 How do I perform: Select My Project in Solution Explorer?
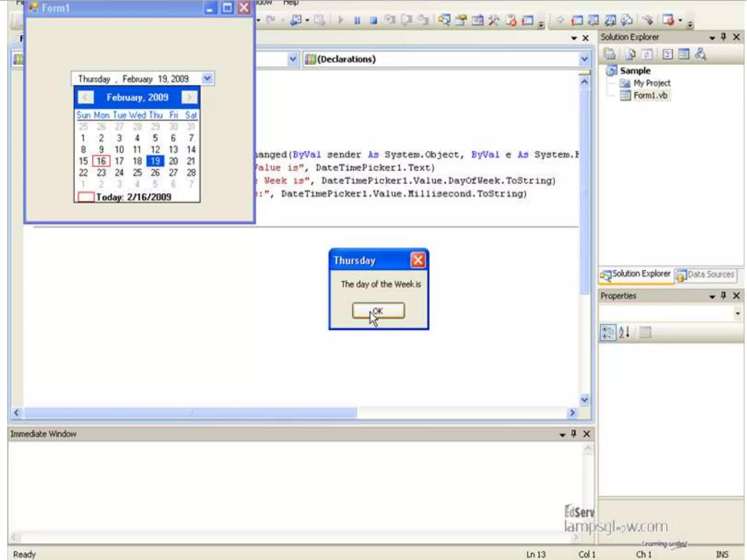(x=652, y=83)
